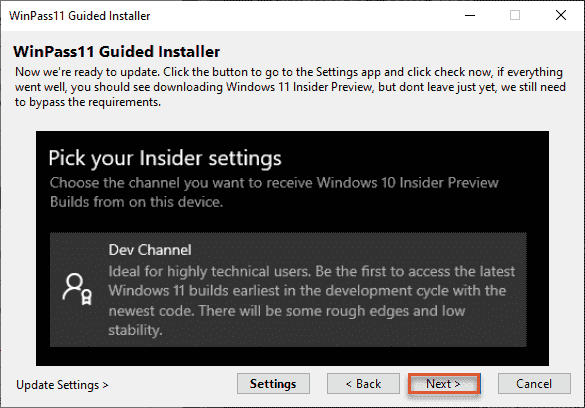
Task: Click the "Now we're ready to update" paragraph
Action: pyautogui.click(x=290, y=87)
